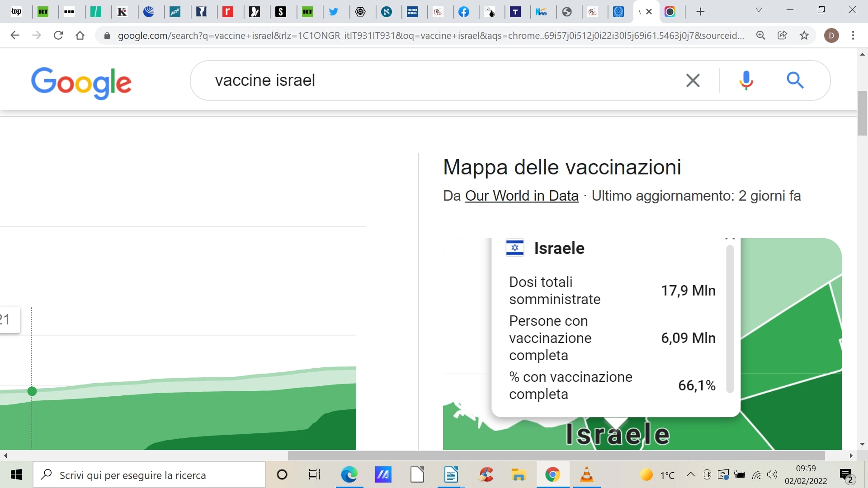Show hidden system tray icons
868x488 pixels.
pyautogui.click(x=690, y=474)
